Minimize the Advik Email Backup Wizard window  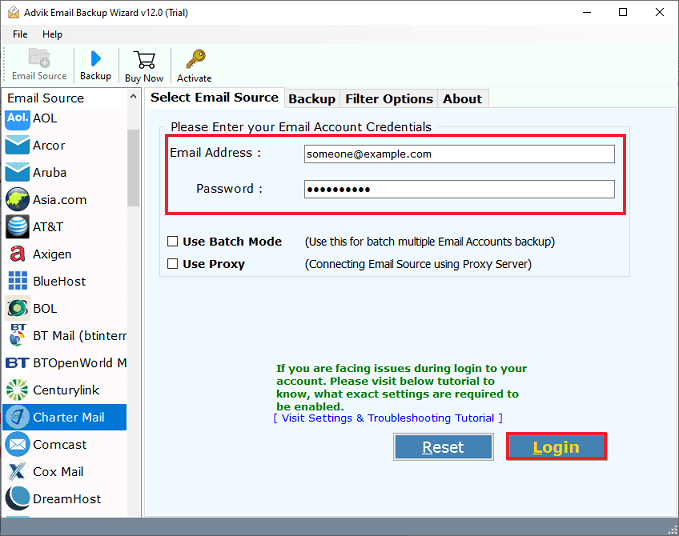click(587, 12)
